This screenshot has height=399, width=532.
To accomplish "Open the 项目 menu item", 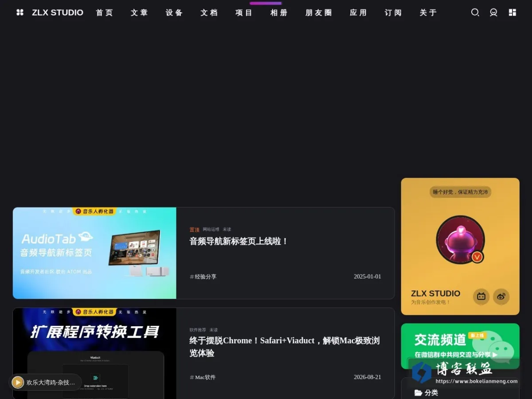I will point(244,12).
